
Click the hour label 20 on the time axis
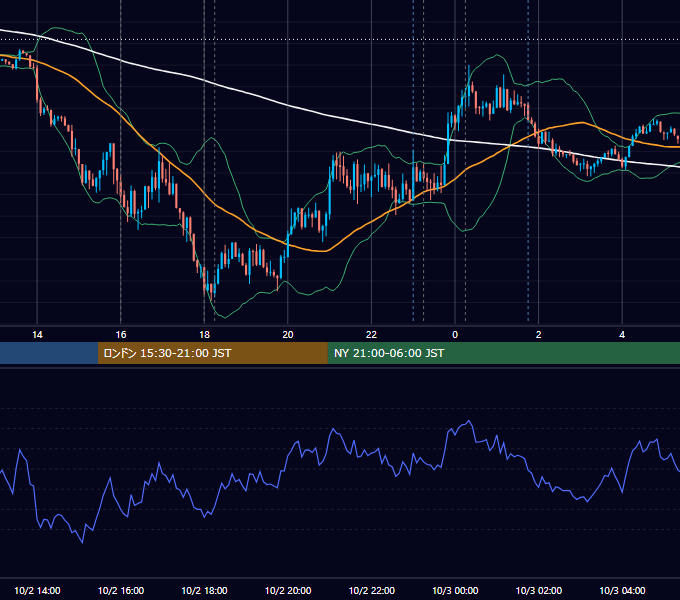tap(288, 335)
